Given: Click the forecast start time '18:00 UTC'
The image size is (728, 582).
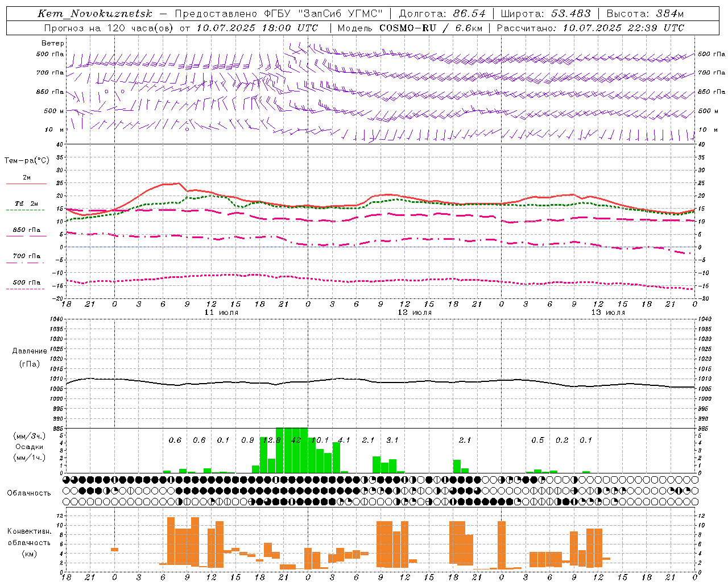Looking at the screenshot, I should point(291,28).
